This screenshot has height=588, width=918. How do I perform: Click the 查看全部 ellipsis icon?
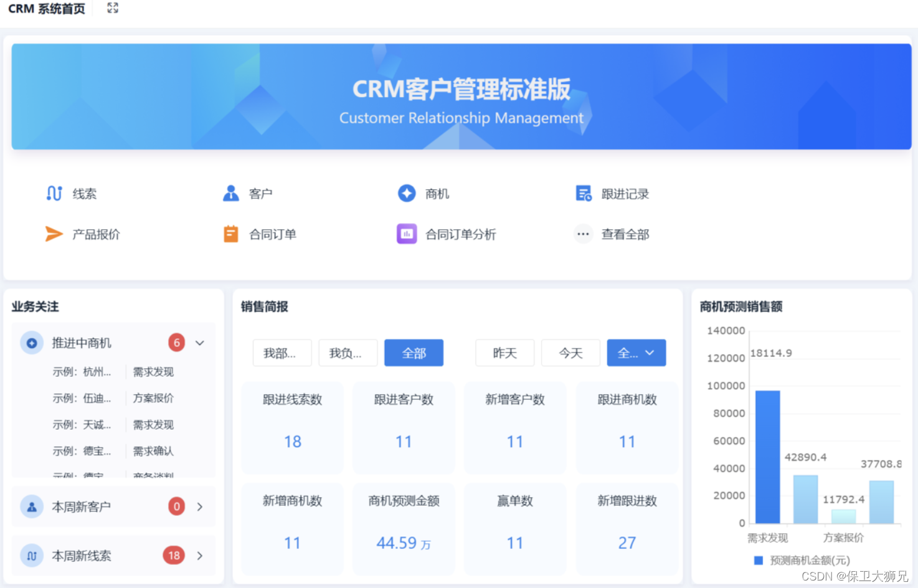583,234
